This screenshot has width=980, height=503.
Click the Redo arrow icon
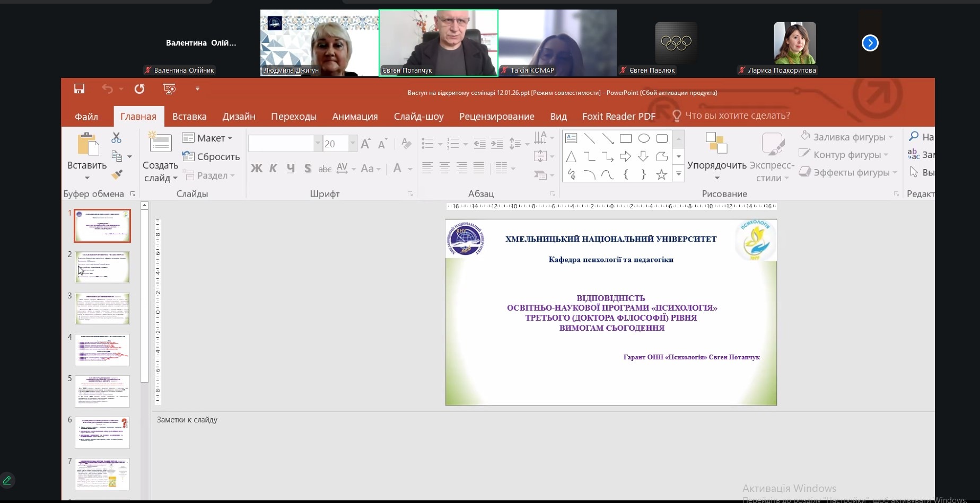pyautogui.click(x=139, y=89)
